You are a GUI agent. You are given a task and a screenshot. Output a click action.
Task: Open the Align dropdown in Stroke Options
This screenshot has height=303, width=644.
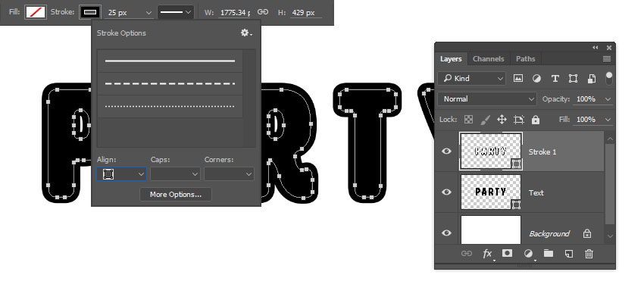121,174
